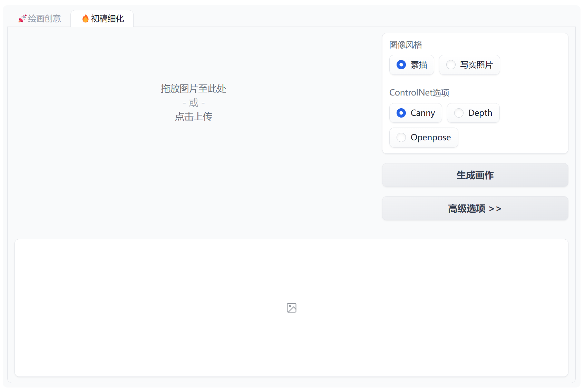
Task: Click the 生成画作 button
Action: pyautogui.click(x=475, y=175)
